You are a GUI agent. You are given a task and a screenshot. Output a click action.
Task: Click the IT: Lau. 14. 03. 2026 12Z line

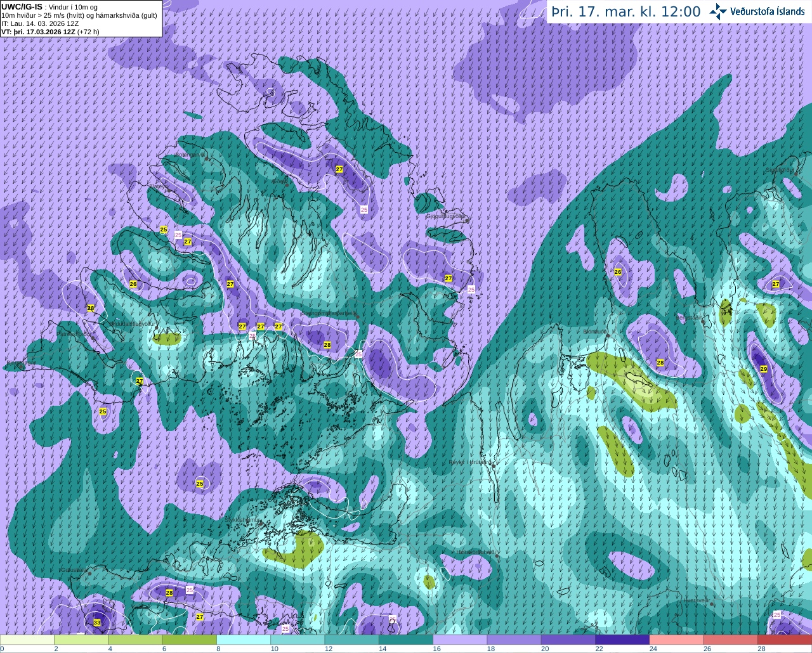click(40, 23)
